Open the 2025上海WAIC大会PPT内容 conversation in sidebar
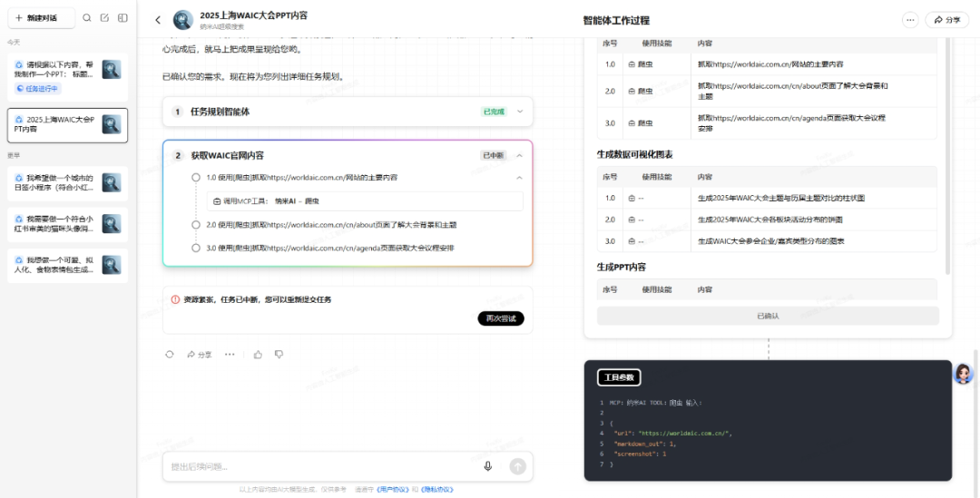 [67, 124]
